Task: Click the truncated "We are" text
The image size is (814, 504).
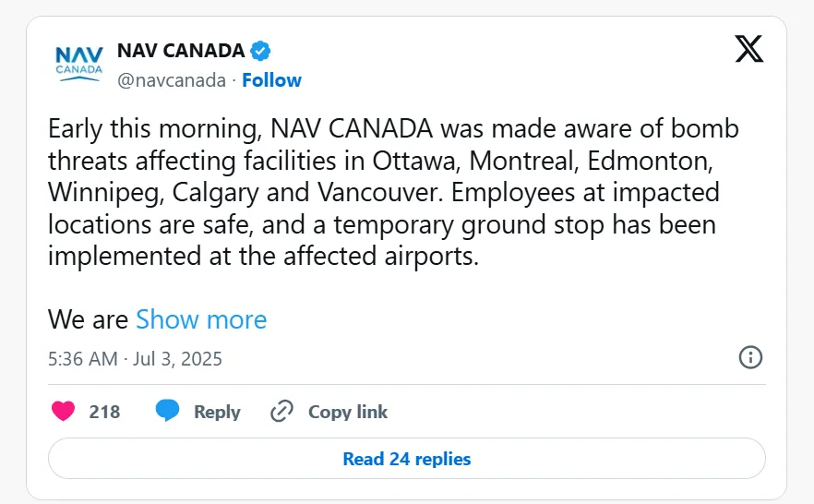Action: pos(88,319)
